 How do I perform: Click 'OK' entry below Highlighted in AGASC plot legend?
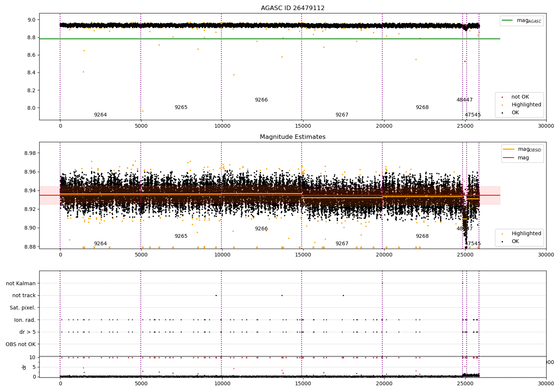(515, 113)
